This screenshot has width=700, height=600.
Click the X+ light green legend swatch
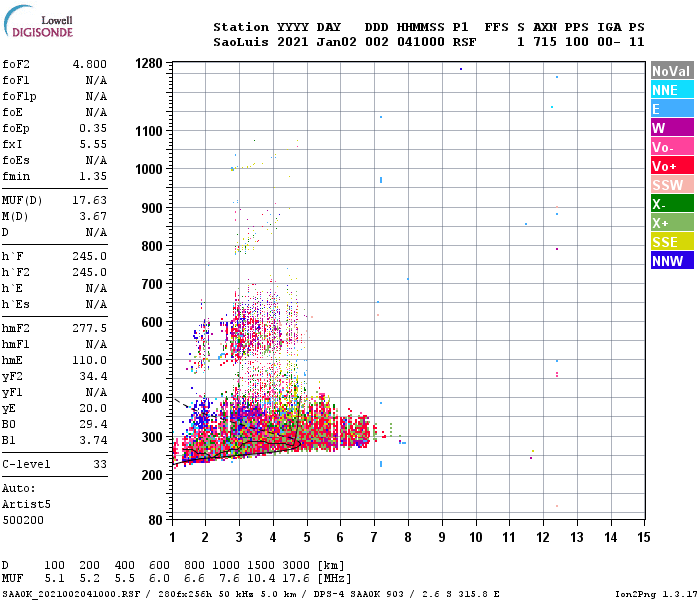(x=672, y=223)
